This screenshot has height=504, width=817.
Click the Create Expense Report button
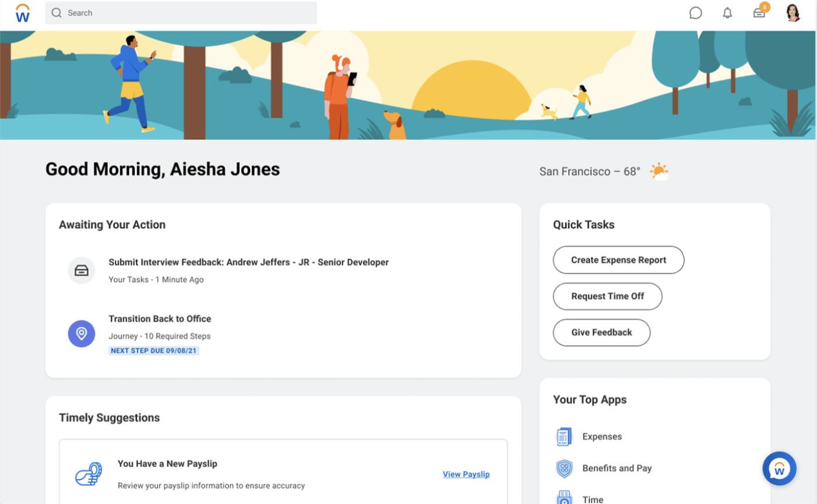(619, 260)
